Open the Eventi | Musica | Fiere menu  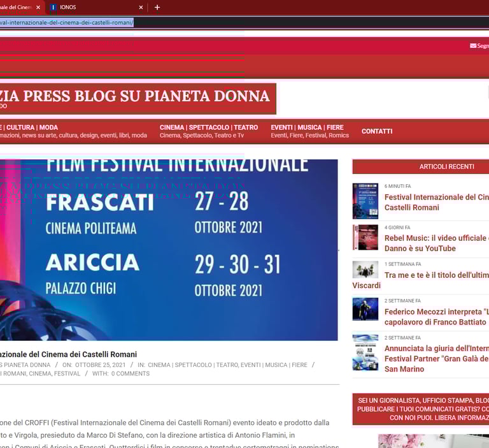tap(309, 131)
